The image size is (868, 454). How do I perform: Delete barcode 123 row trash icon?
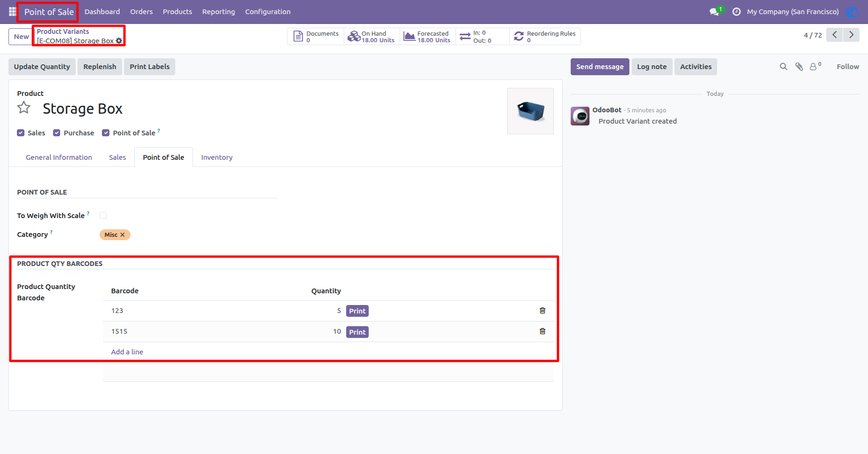pyautogui.click(x=542, y=311)
